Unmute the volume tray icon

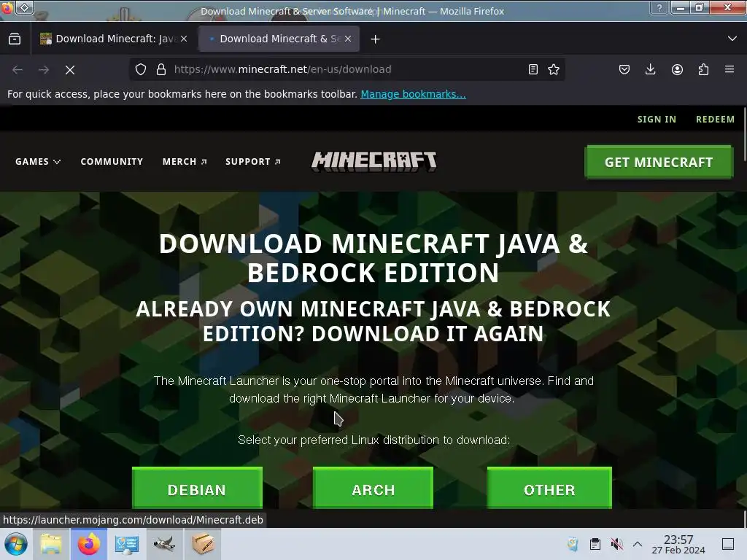[x=616, y=544]
